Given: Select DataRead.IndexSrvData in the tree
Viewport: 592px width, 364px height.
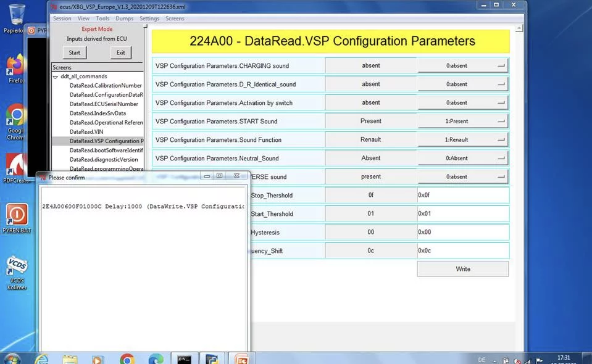Looking at the screenshot, I should tap(98, 113).
